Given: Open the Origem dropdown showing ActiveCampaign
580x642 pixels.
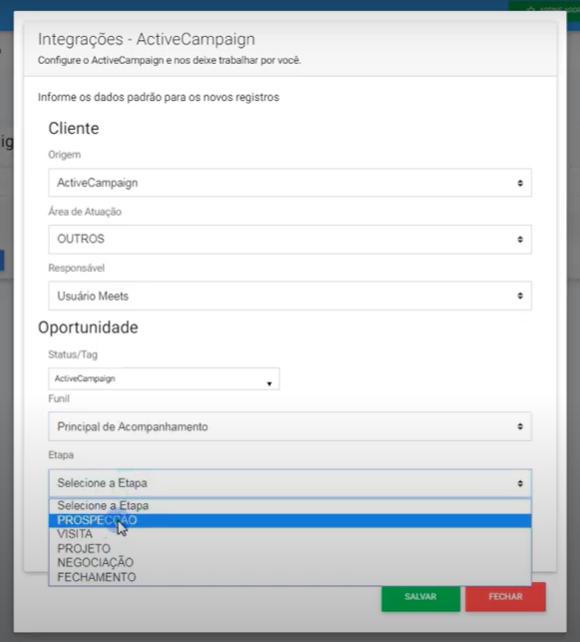Looking at the screenshot, I should coord(290,183).
